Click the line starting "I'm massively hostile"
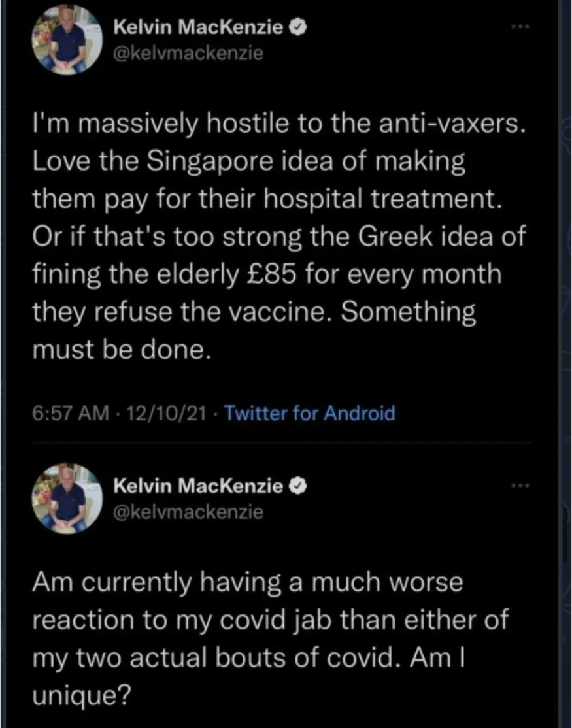 (x=278, y=125)
